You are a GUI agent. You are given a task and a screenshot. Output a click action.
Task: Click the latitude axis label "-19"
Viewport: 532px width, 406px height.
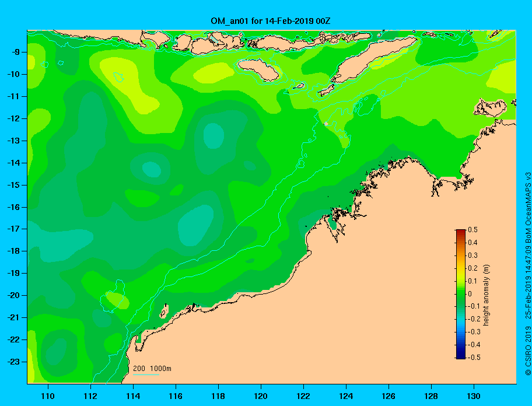click(13, 273)
